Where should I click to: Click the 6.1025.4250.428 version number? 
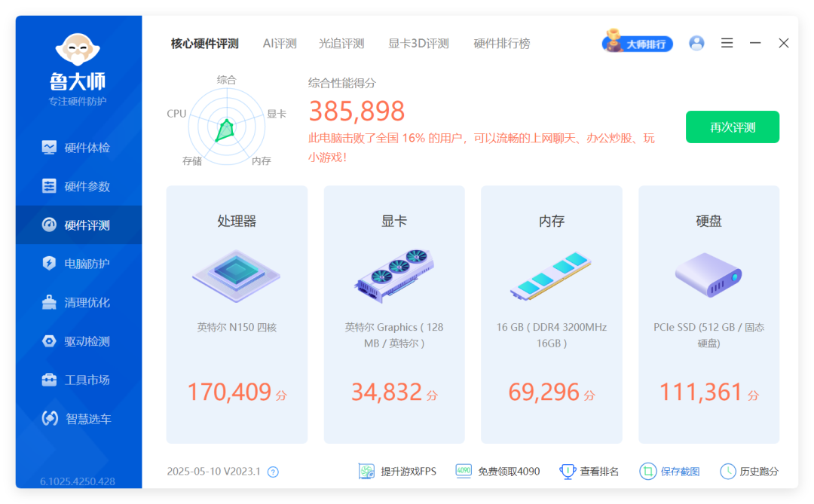click(x=78, y=481)
